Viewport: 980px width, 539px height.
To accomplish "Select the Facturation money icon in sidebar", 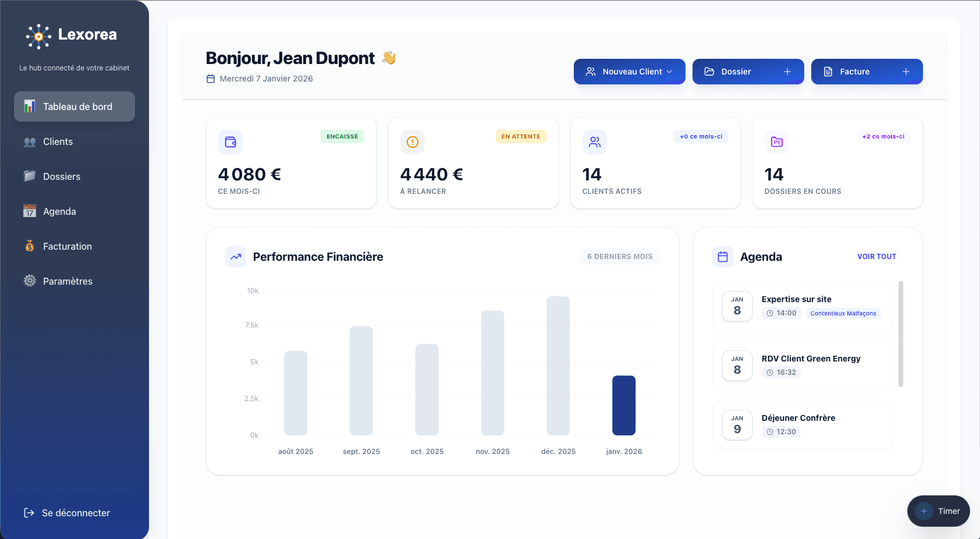I will (x=30, y=246).
